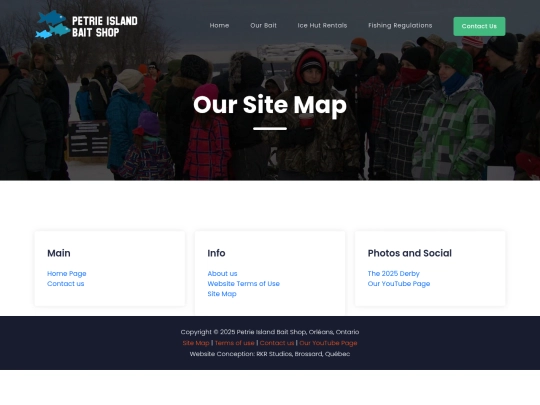Click Contact us link in Main card
540x405 pixels.
(x=66, y=284)
